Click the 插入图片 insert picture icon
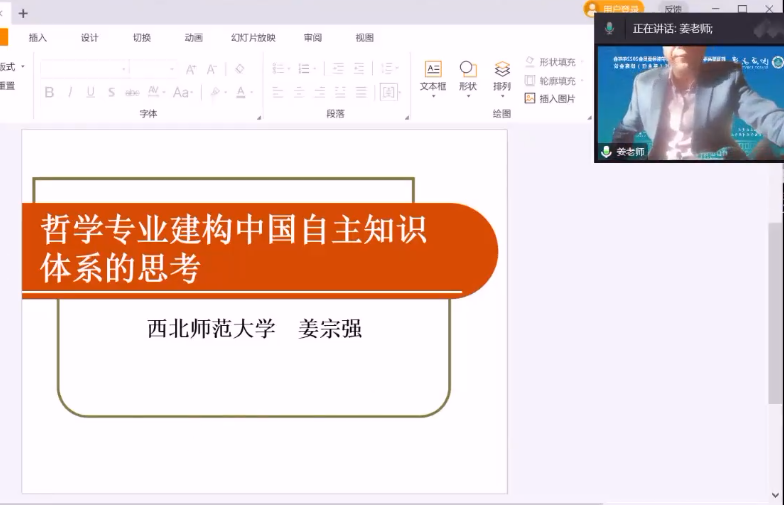Screen dimensions: 784x505 (x=530, y=99)
